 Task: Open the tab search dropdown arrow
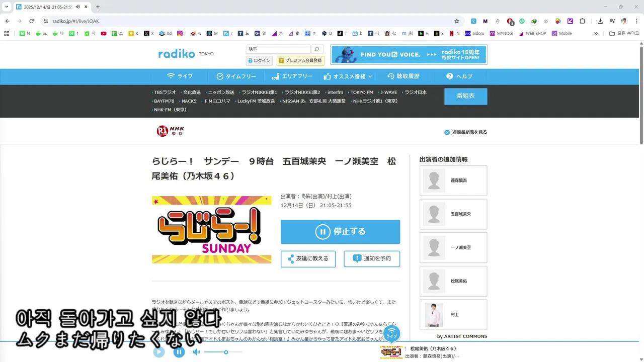[x=7, y=7]
